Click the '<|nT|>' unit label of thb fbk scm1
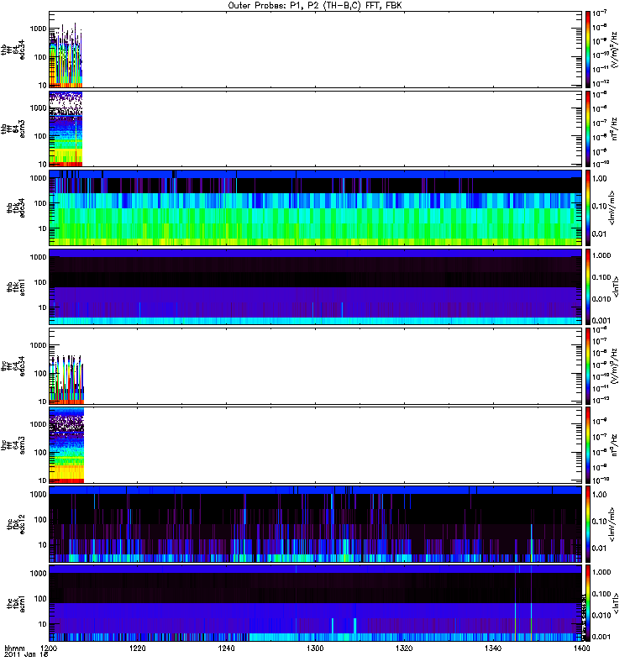 click(617, 287)
